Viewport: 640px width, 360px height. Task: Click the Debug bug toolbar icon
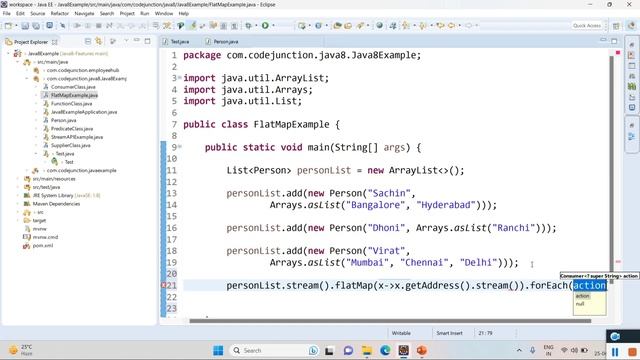[248, 26]
